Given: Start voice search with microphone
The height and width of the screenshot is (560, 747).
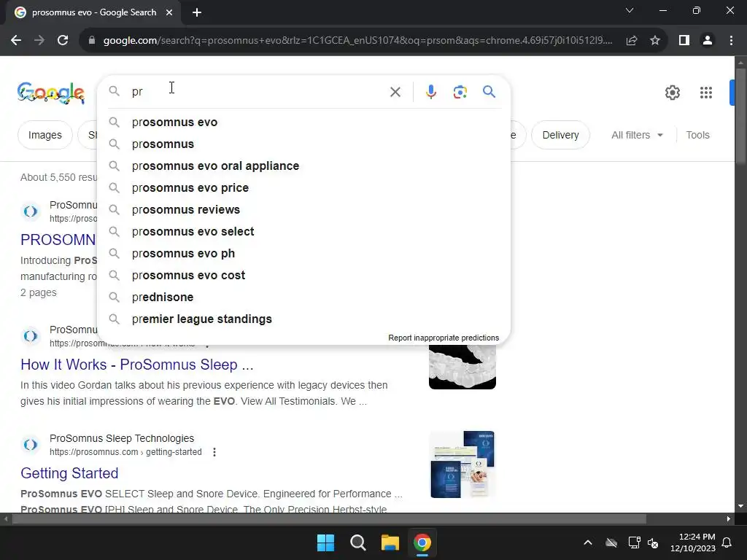Looking at the screenshot, I should pos(431,92).
